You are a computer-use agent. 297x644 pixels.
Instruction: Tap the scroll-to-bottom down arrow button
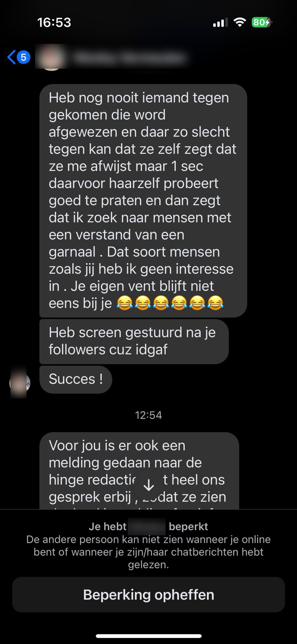pos(149,485)
